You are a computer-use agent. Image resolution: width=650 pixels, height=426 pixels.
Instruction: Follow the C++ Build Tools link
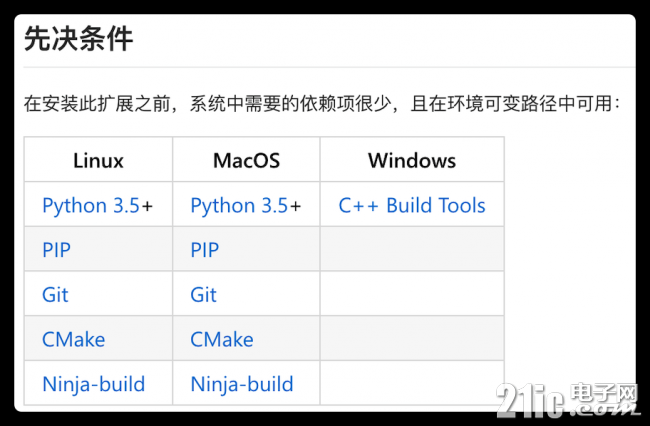click(x=412, y=206)
